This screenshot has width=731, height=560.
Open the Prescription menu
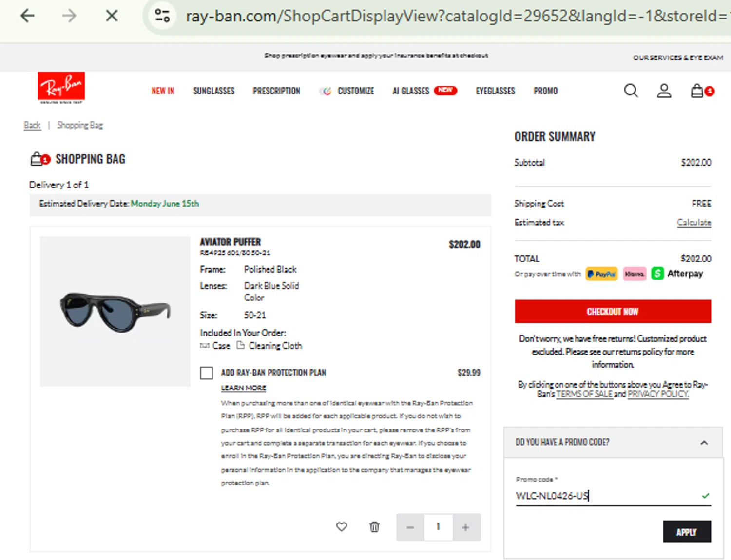[276, 91]
